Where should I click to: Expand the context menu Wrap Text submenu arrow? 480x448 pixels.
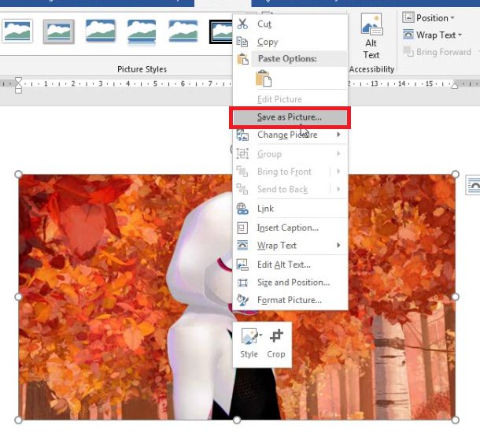[338, 245]
